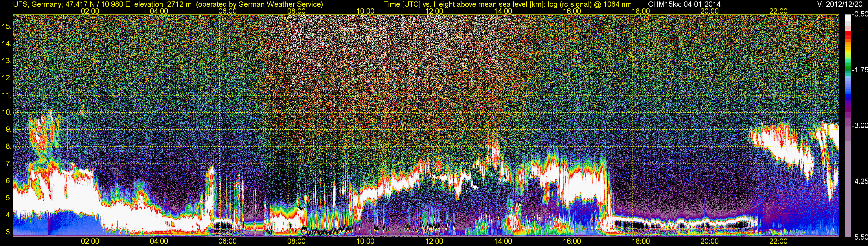Screen dimensions: 868x246
Task: Click the "-1.75" color scale value
Action: (860, 70)
